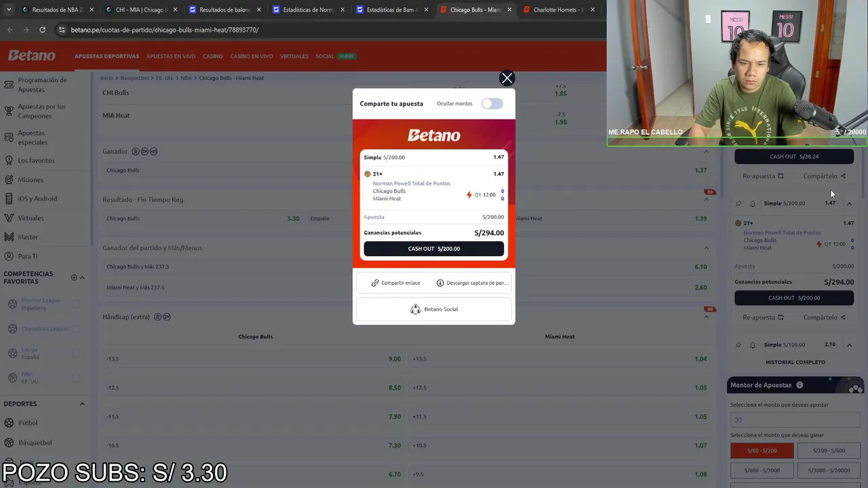This screenshot has width=868, height=488.
Task: Go back in the browser
Action: tap(9, 30)
